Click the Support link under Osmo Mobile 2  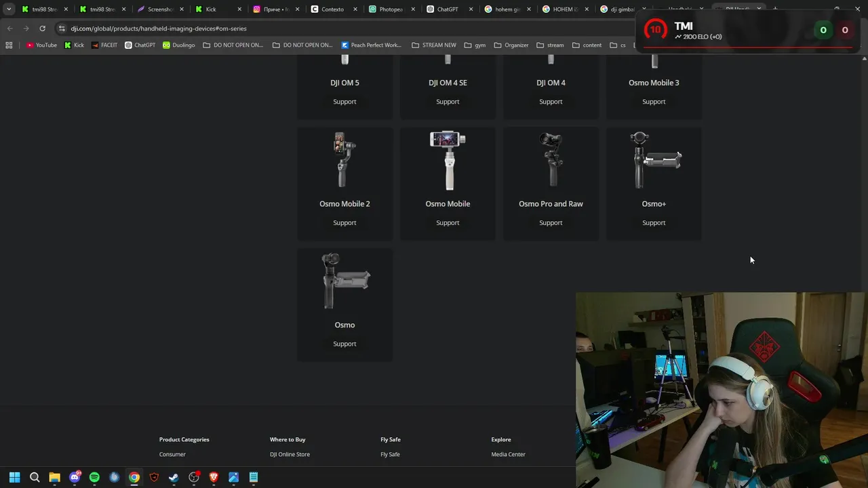pos(344,223)
